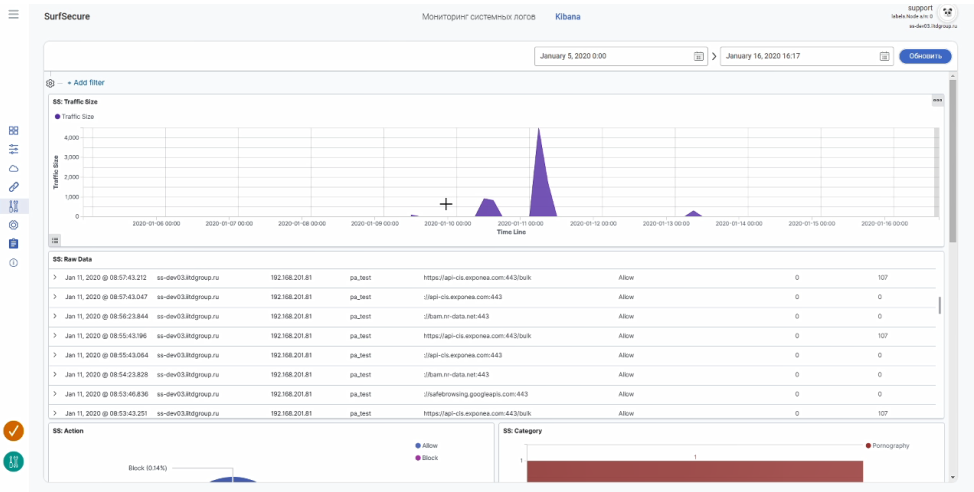The image size is (974, 492).
Task: Click the Pornography legend color swatch
Action: pyautogui.click(x=868, y=446)
